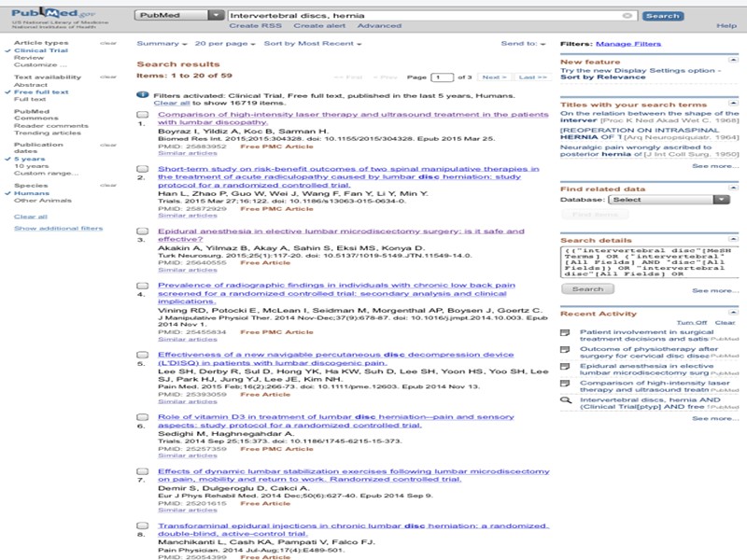This screenshot has height=560, width=747.
Task: Click the Create alert link
Action: coord(319,26)
